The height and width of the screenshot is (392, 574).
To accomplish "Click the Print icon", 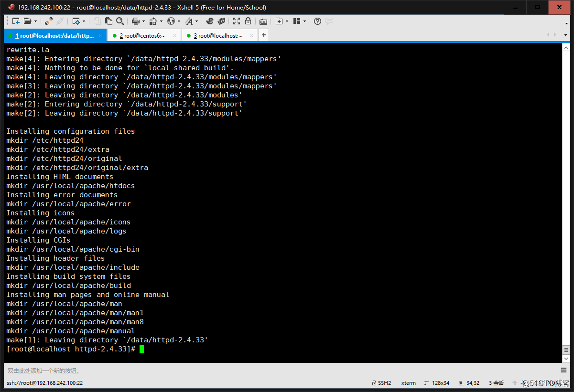I will (136, 21).
